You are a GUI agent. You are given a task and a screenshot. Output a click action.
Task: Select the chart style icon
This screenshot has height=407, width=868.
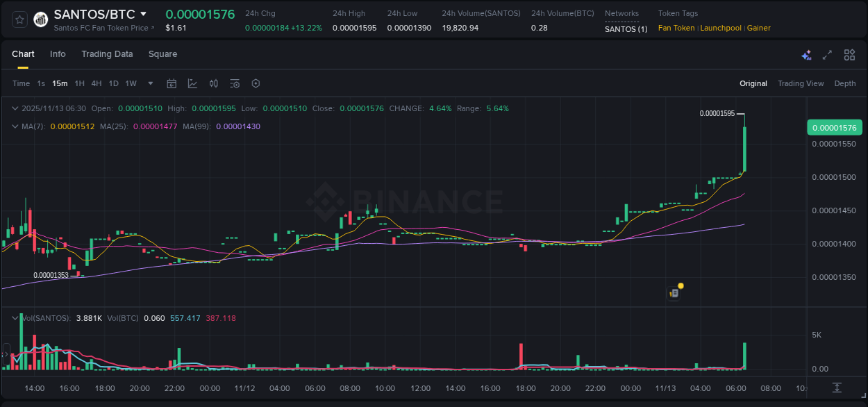pos(191,83)
